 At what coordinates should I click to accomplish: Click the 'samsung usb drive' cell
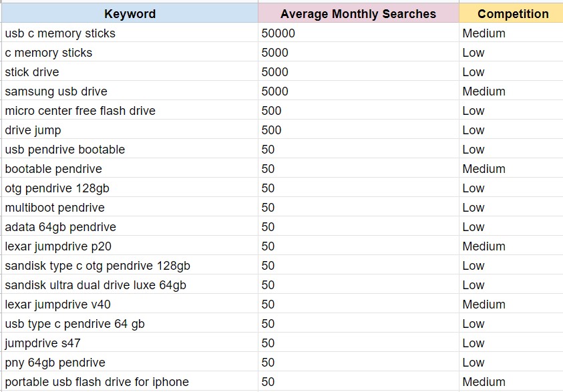click(56, 91)
